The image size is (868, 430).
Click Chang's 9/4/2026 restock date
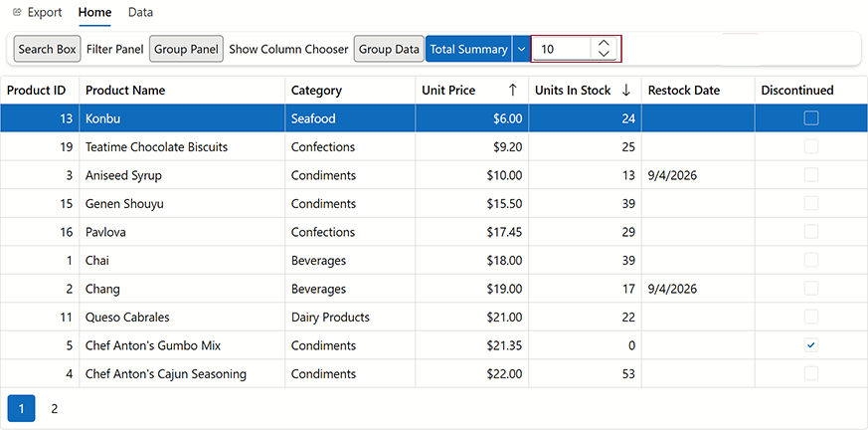(698, 289)
